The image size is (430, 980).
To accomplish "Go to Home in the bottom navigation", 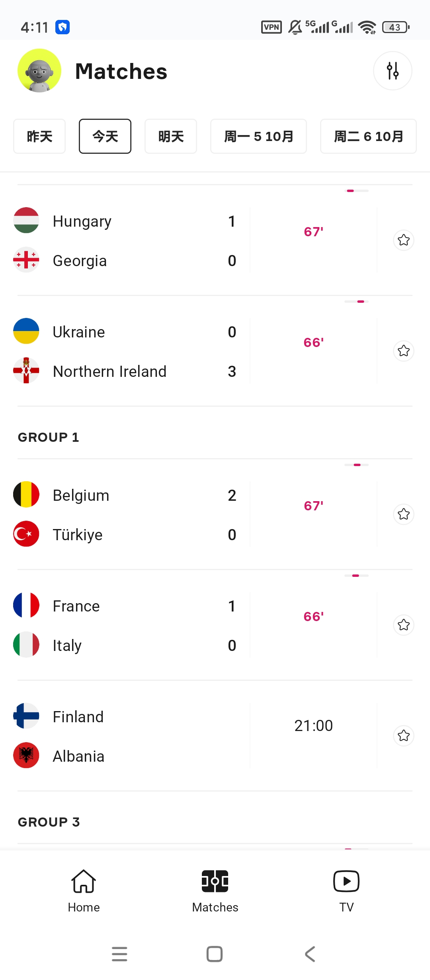I will 84,891.
